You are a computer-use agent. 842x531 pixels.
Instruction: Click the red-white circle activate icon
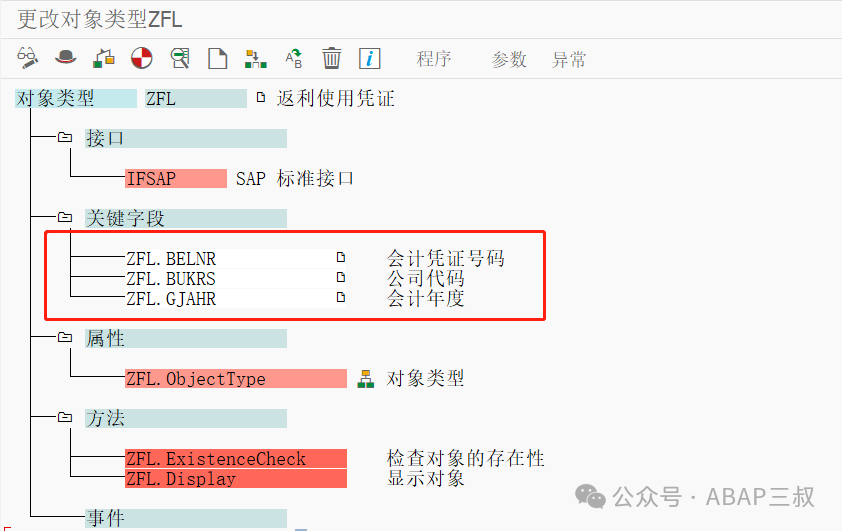[x=142, y=58]
